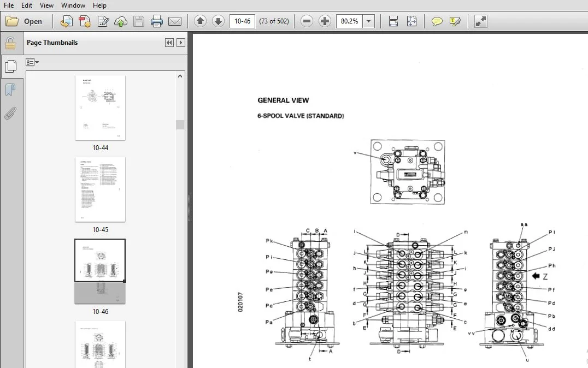Click the convert/export file icon
Image resolution: width=588 pixels, height=368 pixels.
pos(66,21)
